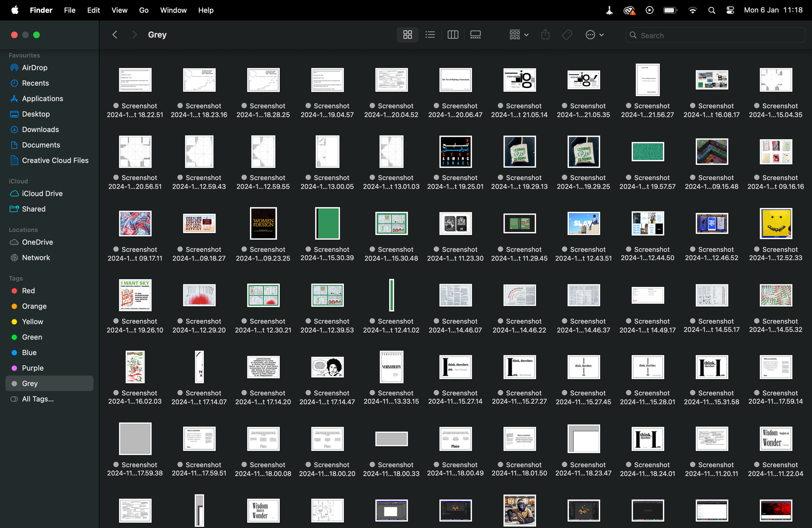This screenshot has width=812, height=528.
Task: Go forward with the right chevron
Action: pos(134,35)
